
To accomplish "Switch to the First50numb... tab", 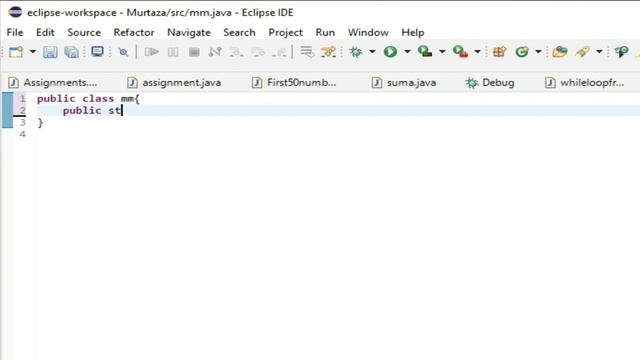I will [x=295, y=82].
